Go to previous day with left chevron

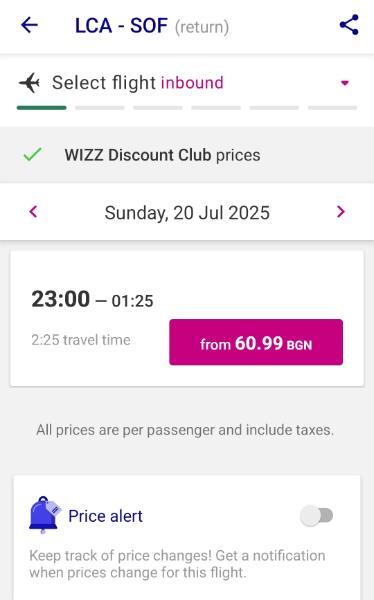pyautogui.click(x=33, y=212)
